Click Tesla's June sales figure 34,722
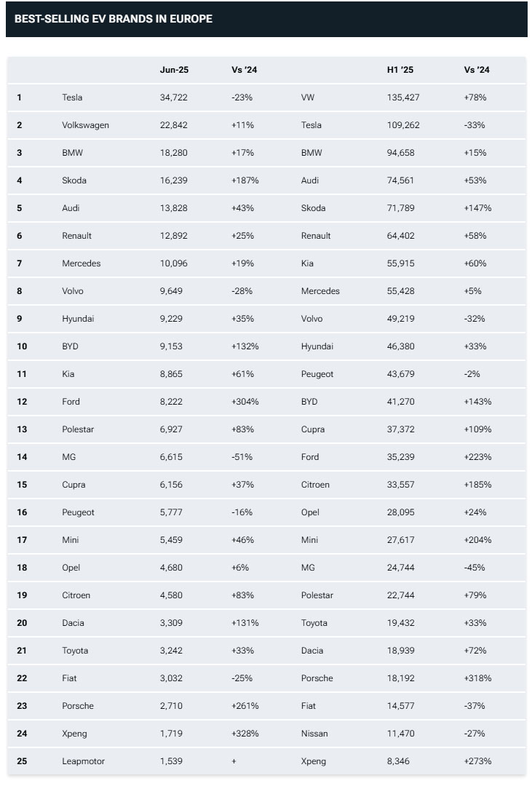 [x=174, y=98]
